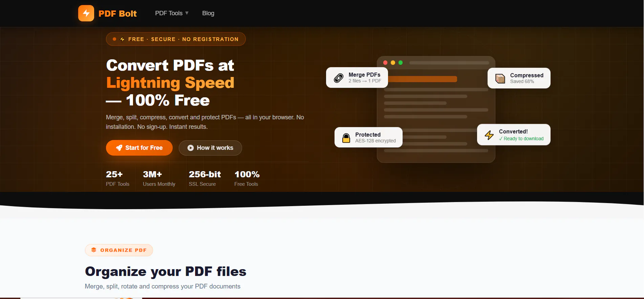This screenshot has width=644, height=299.
Task: Expand the PDF Tools dropdown menu
Action: [172, 13]
